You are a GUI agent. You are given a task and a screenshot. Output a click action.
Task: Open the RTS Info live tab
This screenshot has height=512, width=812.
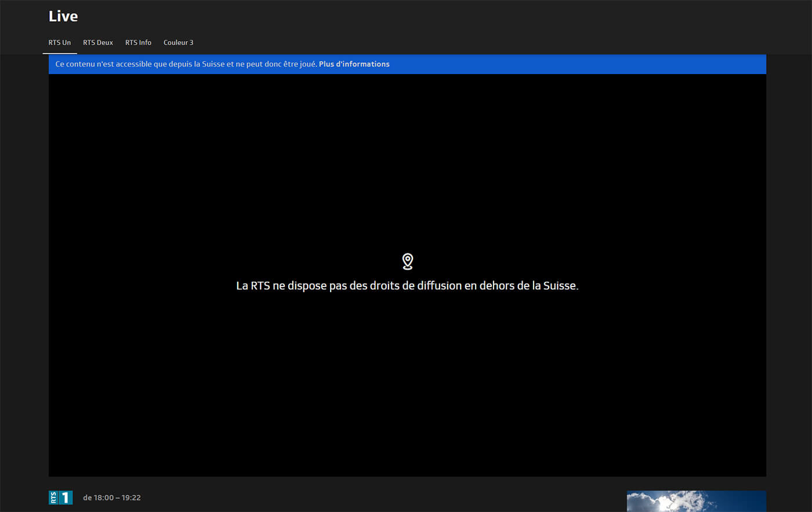[138, 42]
